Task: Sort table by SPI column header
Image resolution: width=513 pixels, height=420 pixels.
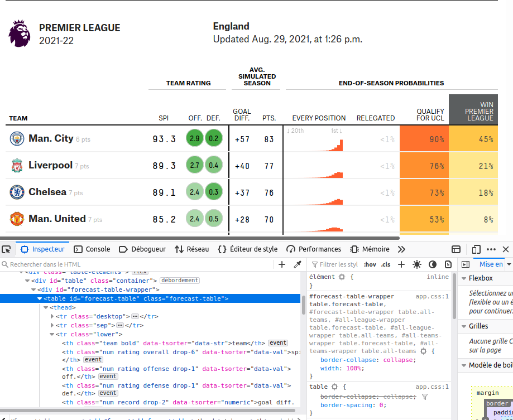Action: [x=164, y=118]
